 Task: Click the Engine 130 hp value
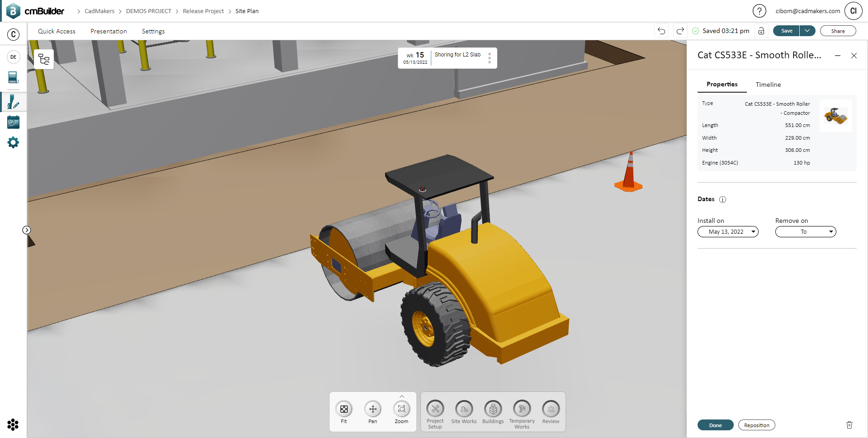tap(801, 163)
